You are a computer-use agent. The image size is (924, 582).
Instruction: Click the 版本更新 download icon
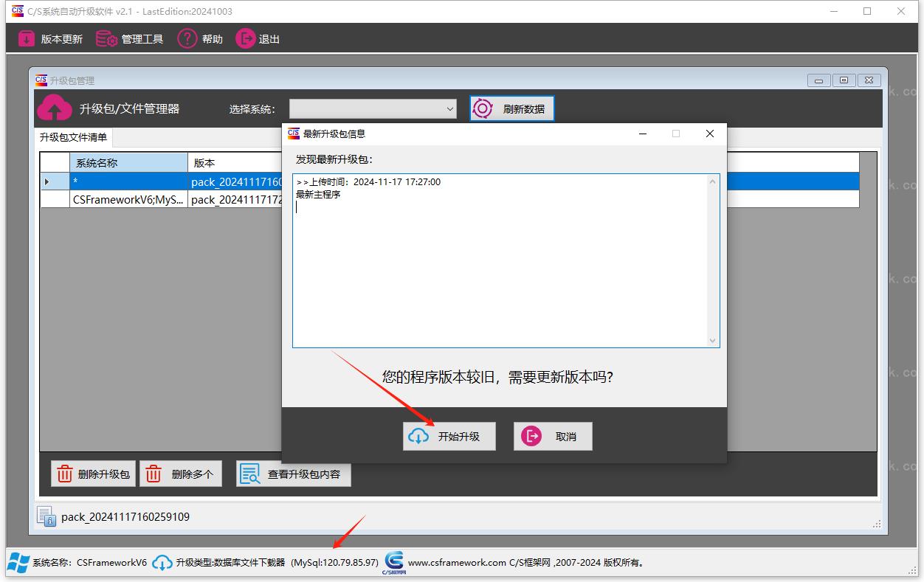click(27, 39)
